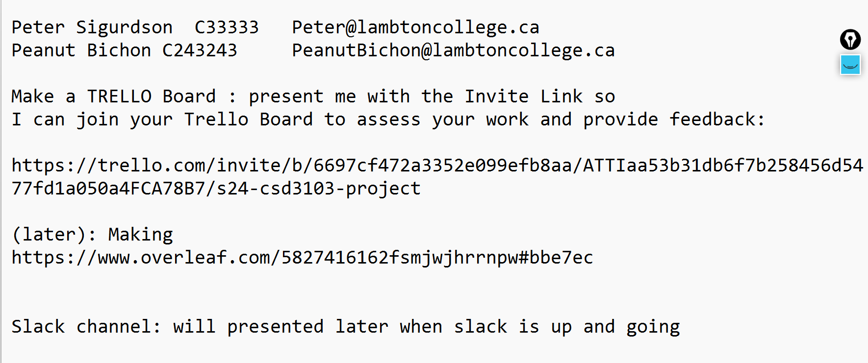Place cursor in the Trello invite URL
Viewport: 868px width, 363px height.
[437, 177]
